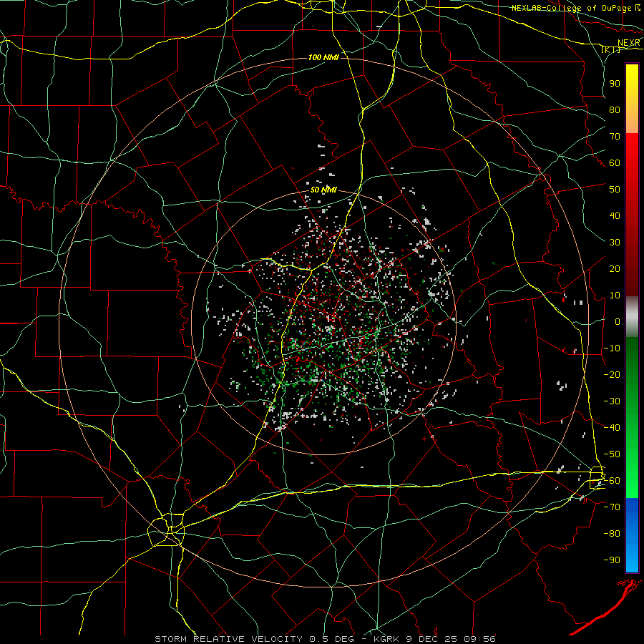
Task: Click the -70 value on velocity scale
Action: pos(612,507)
